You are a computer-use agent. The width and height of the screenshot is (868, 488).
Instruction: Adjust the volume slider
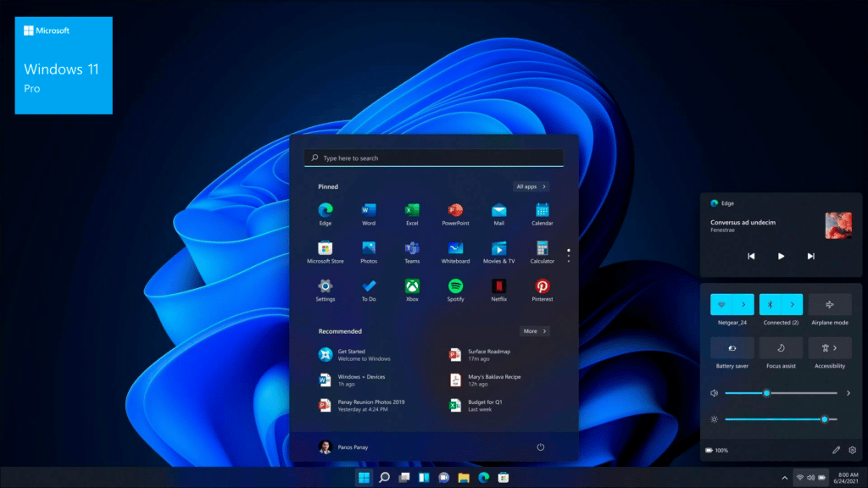[766, 393]
